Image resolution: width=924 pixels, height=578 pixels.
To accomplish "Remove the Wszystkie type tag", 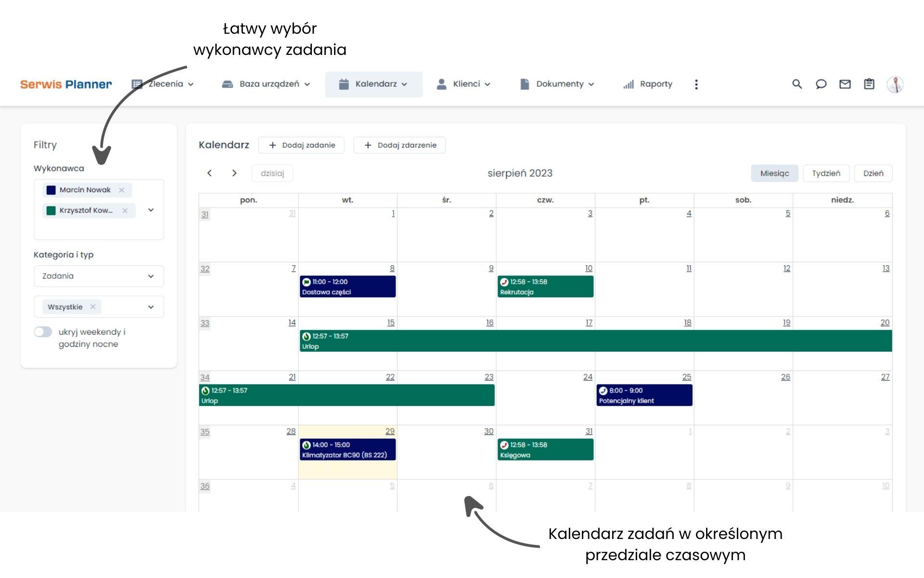I will (93, 307).
